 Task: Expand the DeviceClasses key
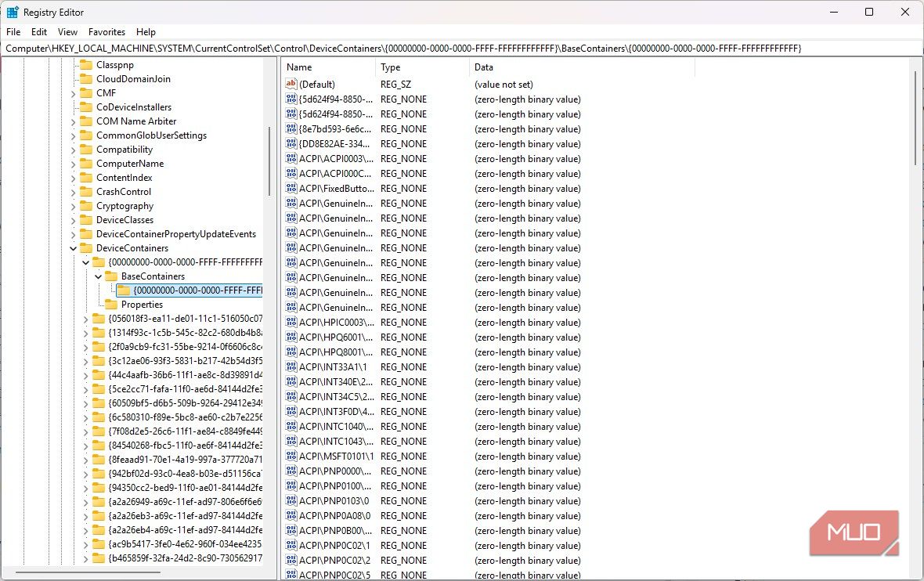pyautogui.click(x=73, y=220)
